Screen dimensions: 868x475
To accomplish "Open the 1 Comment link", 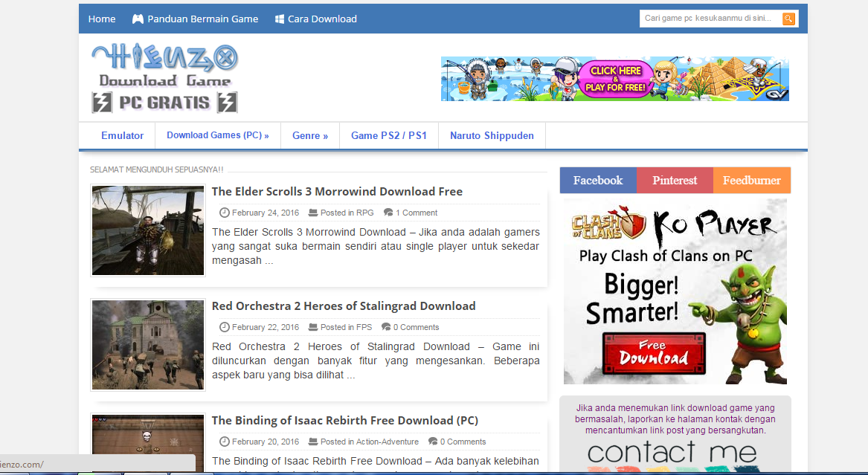I will point(417,213).
